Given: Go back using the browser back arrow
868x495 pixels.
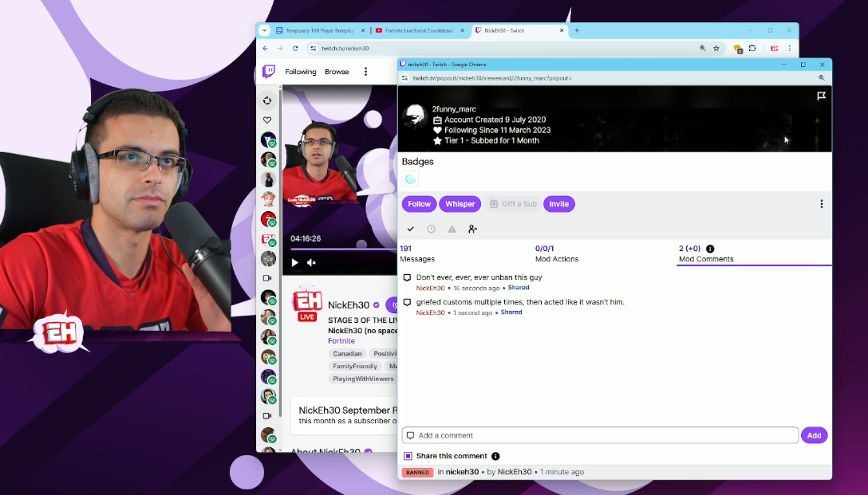Looking at the screenshot, I should point(265,48).
